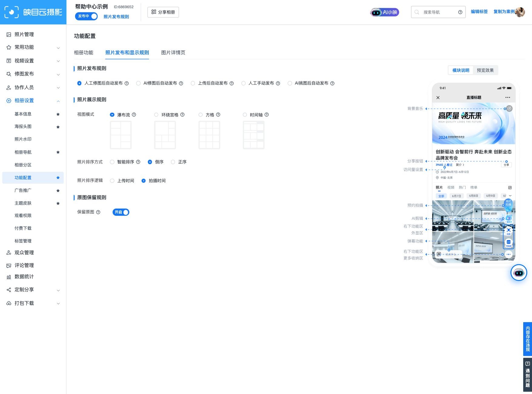Open the 数据统计 sidebar icon
The image size is (532, 394).
tap(9, 277)
